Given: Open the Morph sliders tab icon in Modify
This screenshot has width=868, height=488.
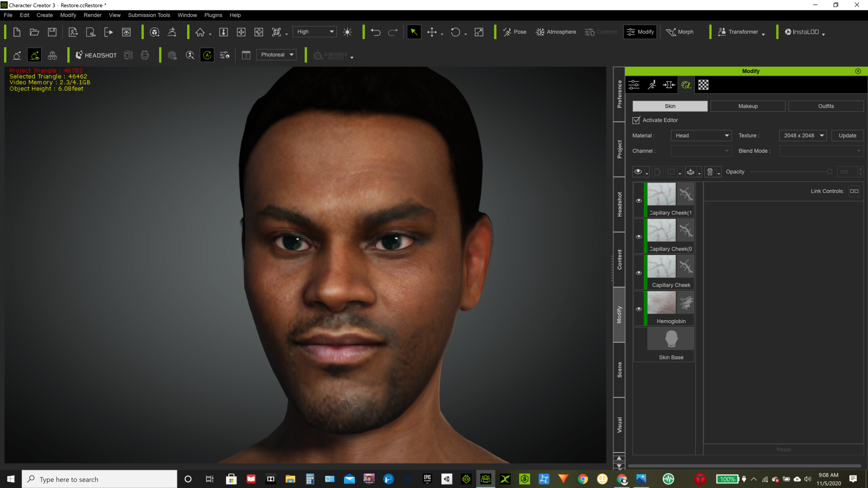Looking at the screenshot, I should [634, 85].
